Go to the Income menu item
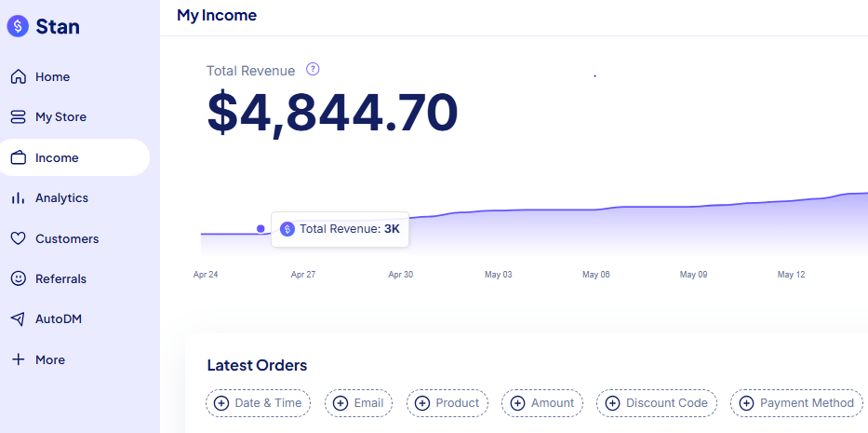The width and height of the screenshot is (868, 433). click(x=74, y=157)
